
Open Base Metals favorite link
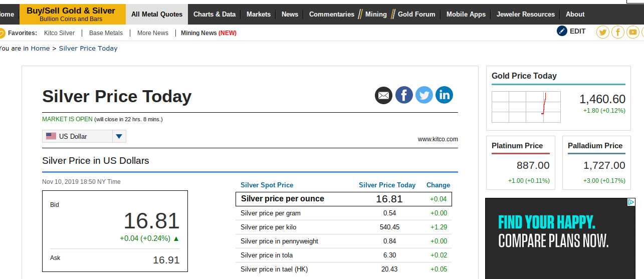106,33
